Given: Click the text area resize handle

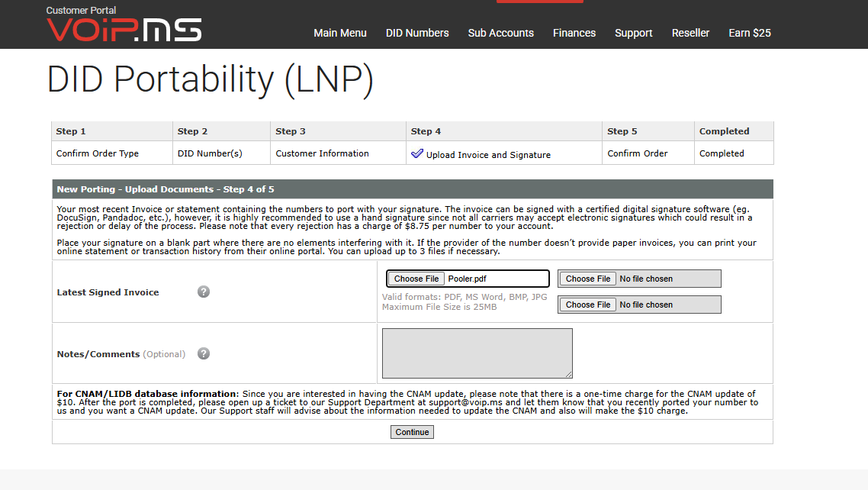Looking at the screenshot, I should [568, 375].
